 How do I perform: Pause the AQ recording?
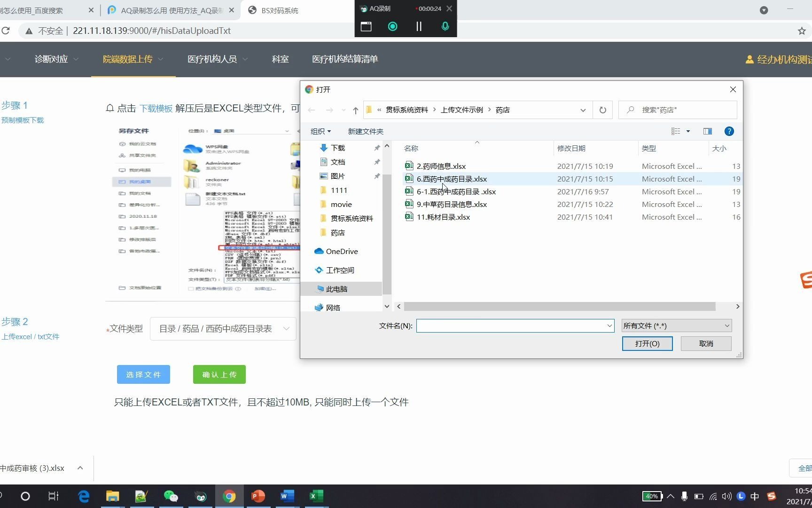tap(419, 27)
